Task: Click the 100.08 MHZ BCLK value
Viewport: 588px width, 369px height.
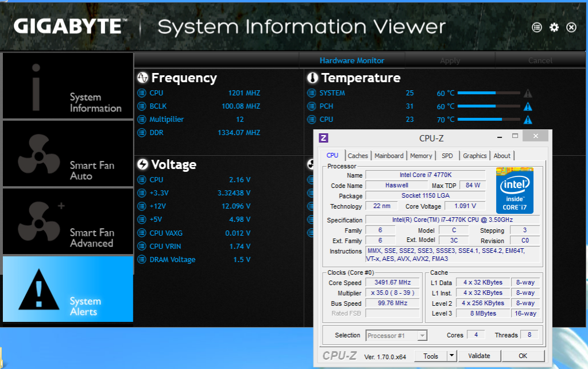Action: point(241,106)
